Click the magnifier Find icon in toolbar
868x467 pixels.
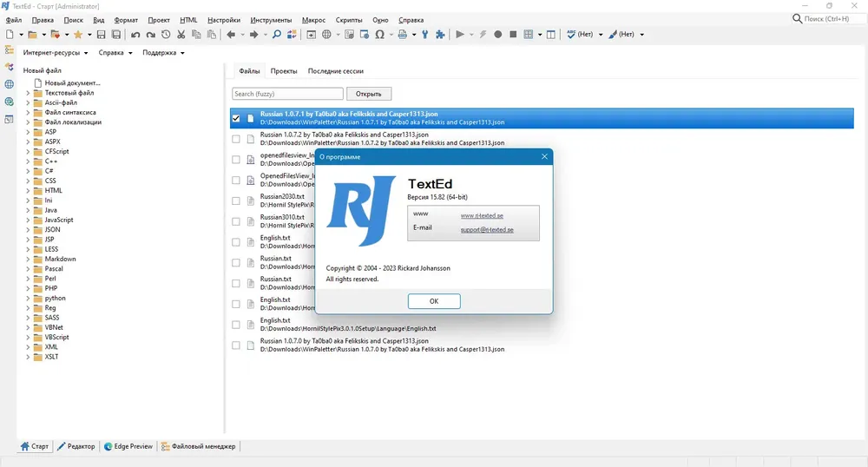(276, 35)
